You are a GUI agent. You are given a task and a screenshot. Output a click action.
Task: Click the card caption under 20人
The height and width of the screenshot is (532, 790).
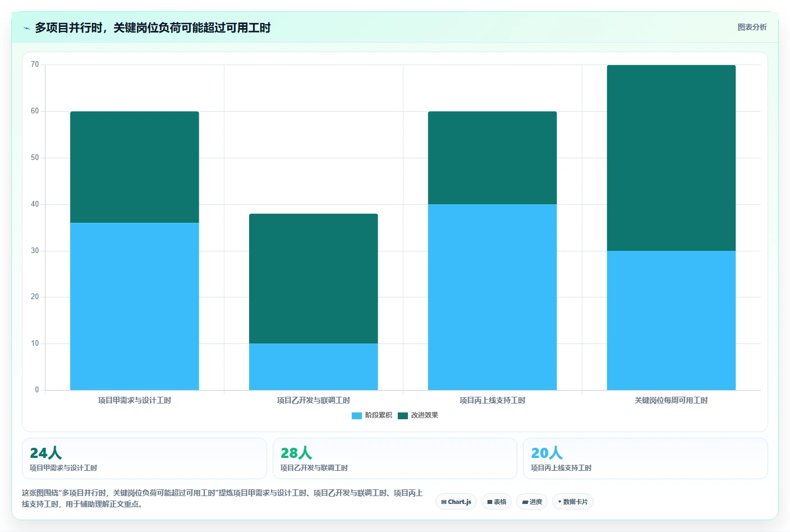(561, 468)
